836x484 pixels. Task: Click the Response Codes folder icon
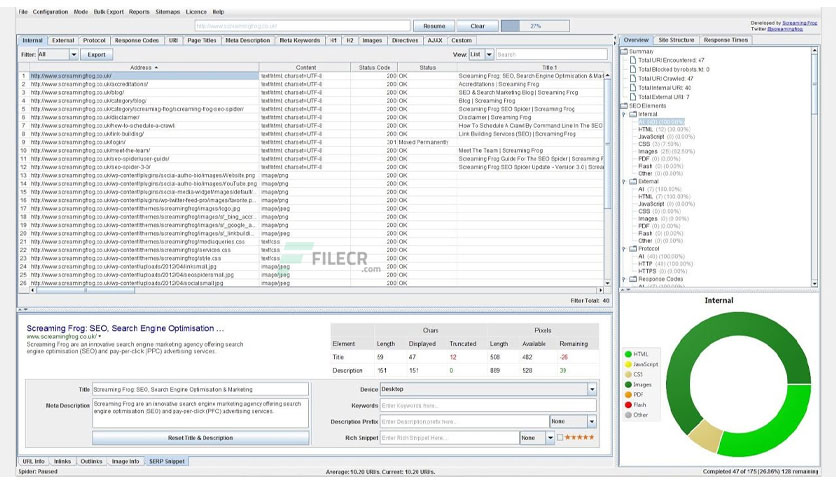coord(633,279)
